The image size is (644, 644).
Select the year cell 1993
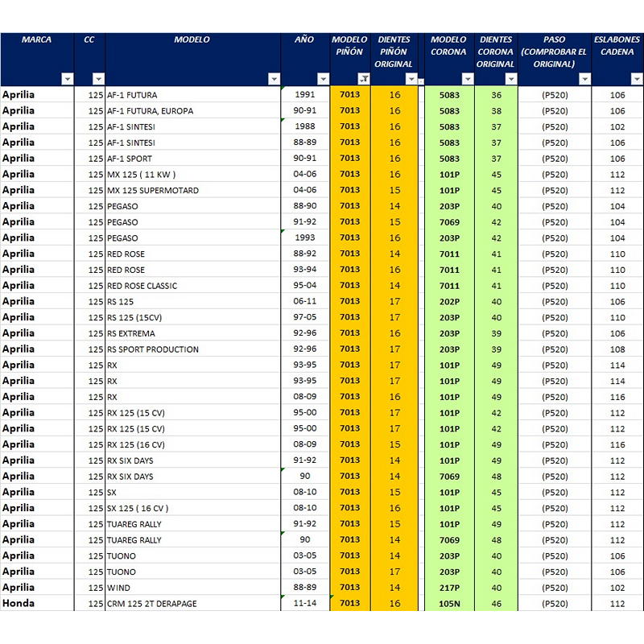click(x=305, y=237)
